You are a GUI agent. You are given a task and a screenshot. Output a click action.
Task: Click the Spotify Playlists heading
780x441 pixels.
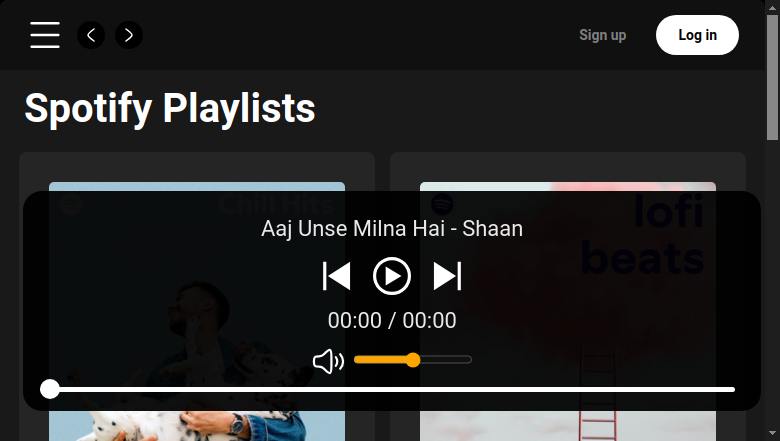pyautogui.click(x=170, y=108)
